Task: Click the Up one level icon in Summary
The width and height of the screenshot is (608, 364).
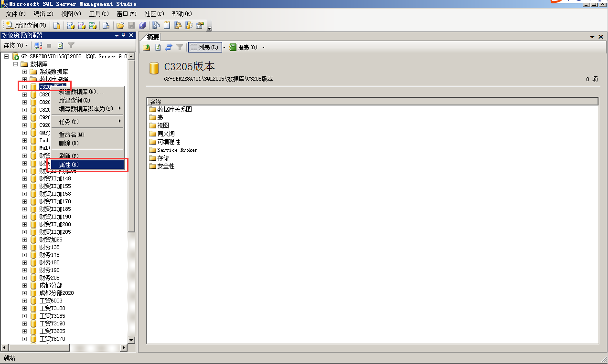Action: (x=147, y=47)
